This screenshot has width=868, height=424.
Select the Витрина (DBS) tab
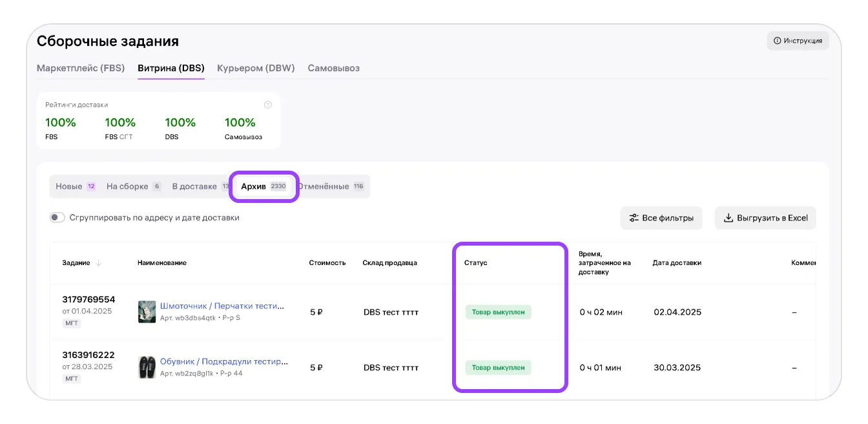[x=171, y=68]
